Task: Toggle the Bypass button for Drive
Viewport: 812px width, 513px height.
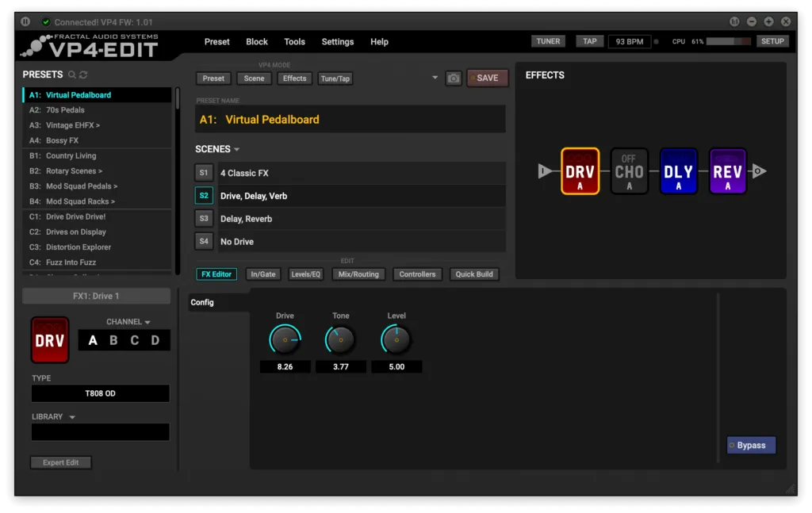Action: [751, 445]
